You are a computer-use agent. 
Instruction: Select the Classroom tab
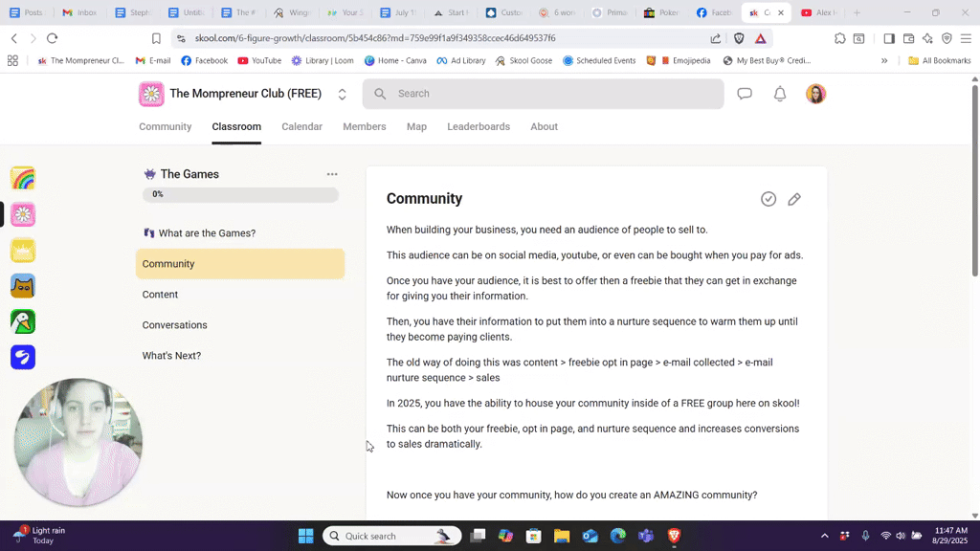point(236,127)
